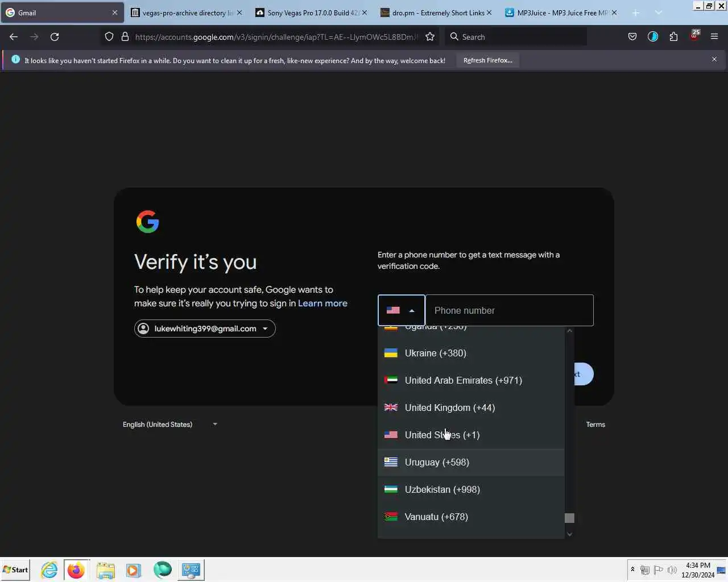Close the MP3Juice tab

pos(614,13)
